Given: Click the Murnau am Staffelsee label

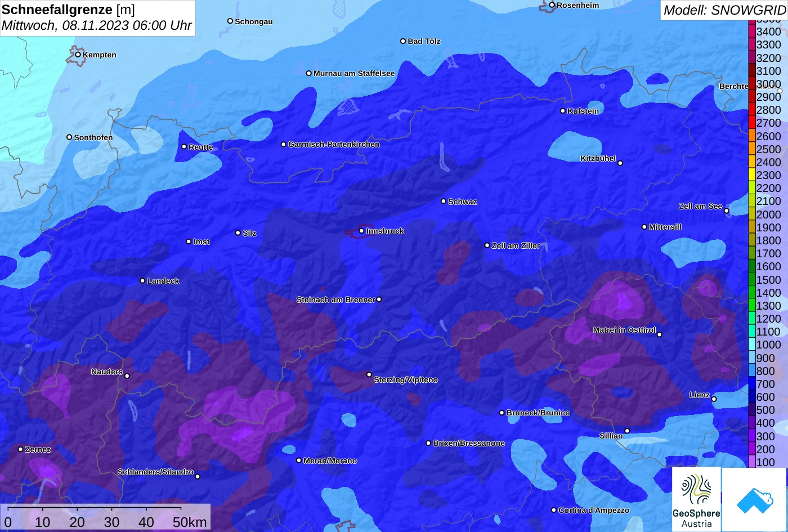Looking at the screenshot, I should point(354,73).
